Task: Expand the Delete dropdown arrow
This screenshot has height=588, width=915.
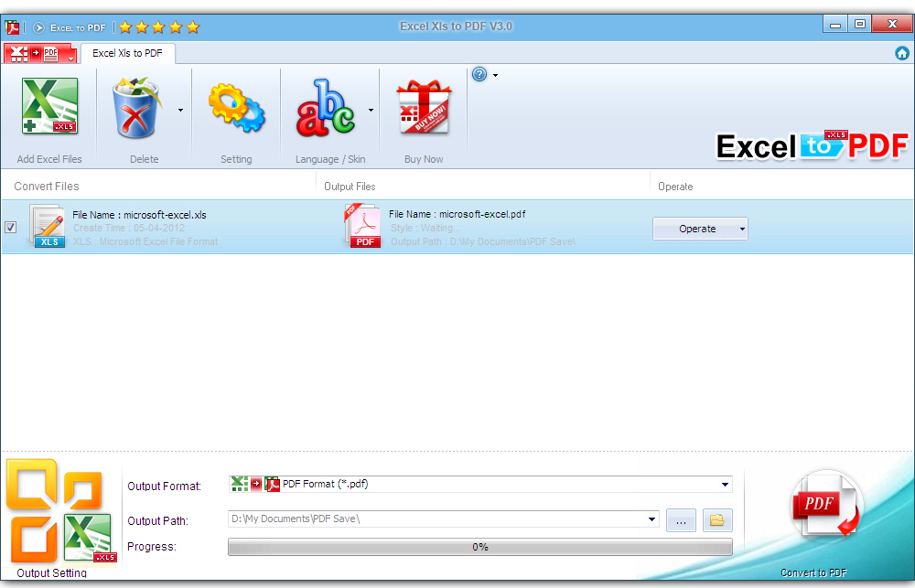Action: (x=181, y=110)
